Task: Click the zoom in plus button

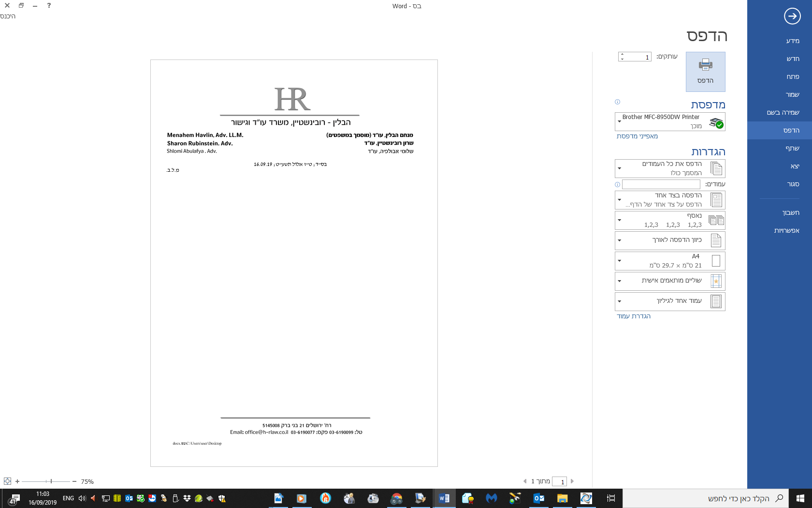Action: click(17, 481)
